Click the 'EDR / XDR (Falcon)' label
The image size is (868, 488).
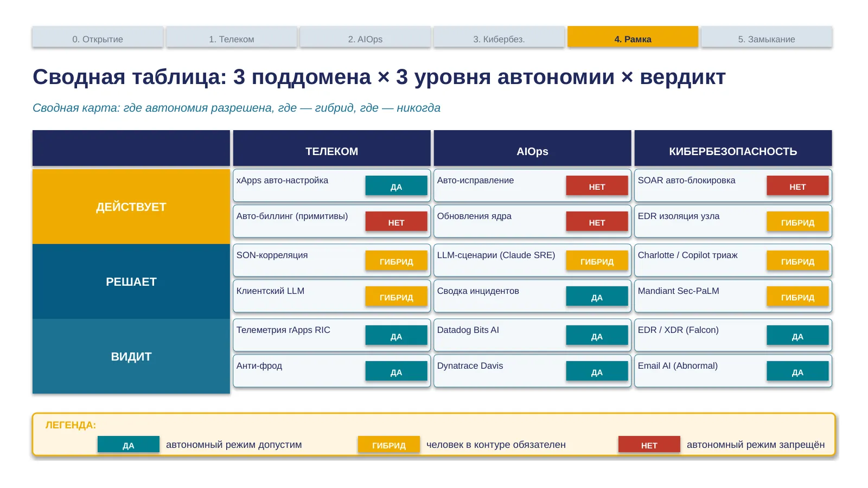coord(678,330)
